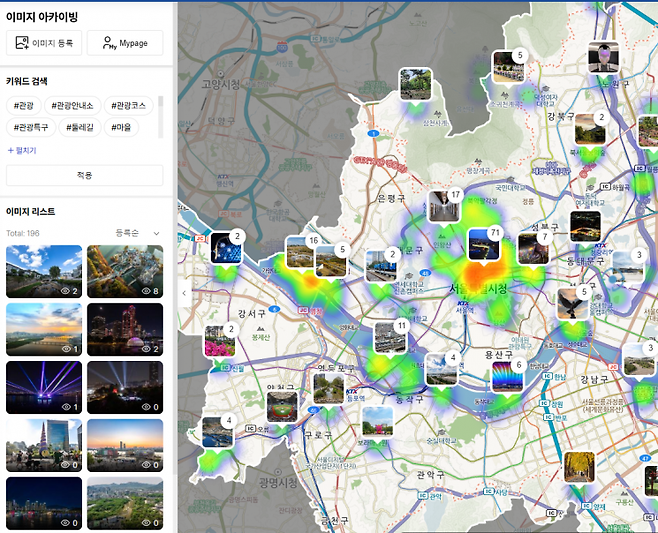Open the map cluster marker showing 71 images
The image size is (658, 533).
coord(484,246)
